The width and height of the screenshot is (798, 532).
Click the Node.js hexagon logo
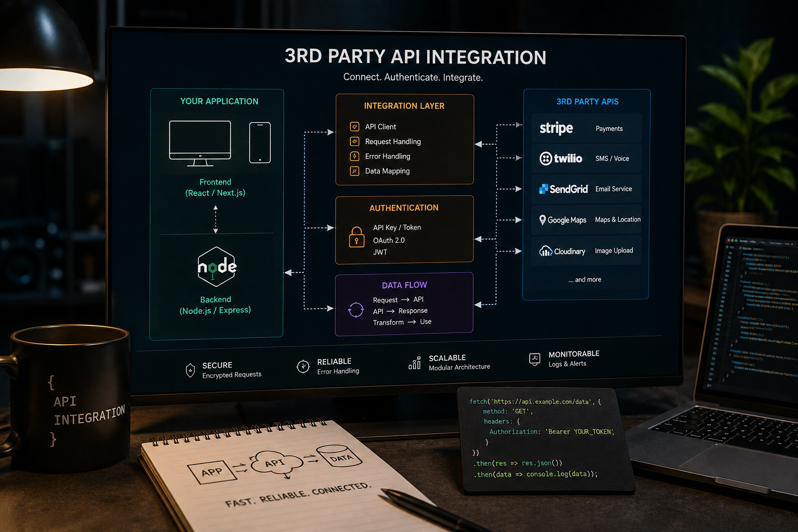click(217, 267)
